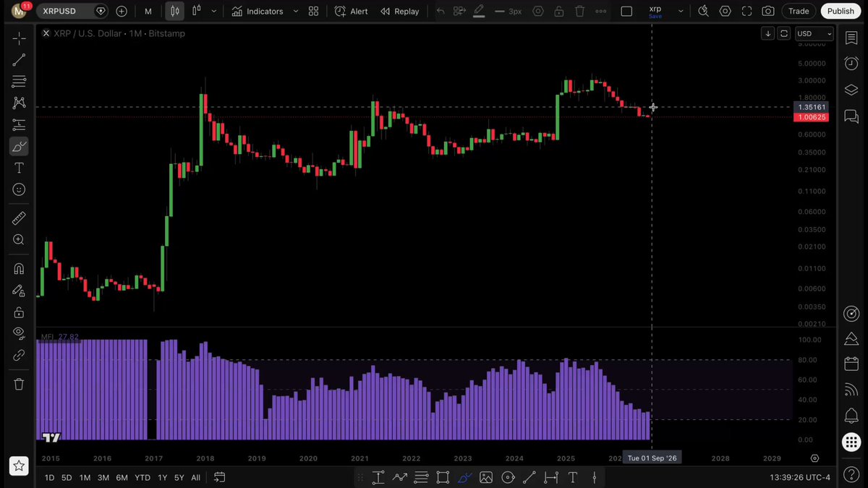Set the date range to YTD

click(142, 478)
